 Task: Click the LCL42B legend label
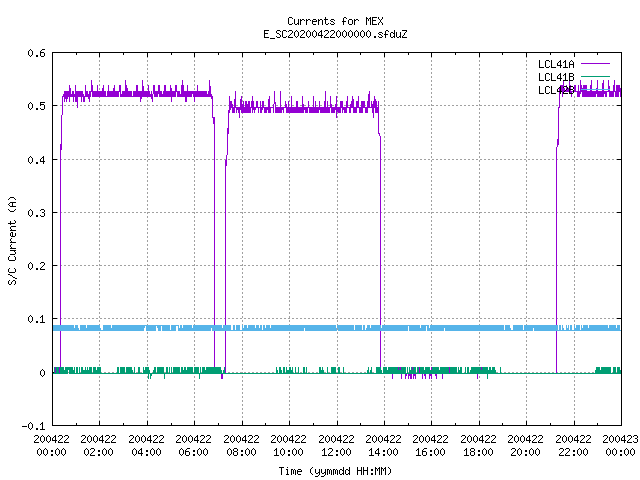pyautogui.click(x=556, y=90)
